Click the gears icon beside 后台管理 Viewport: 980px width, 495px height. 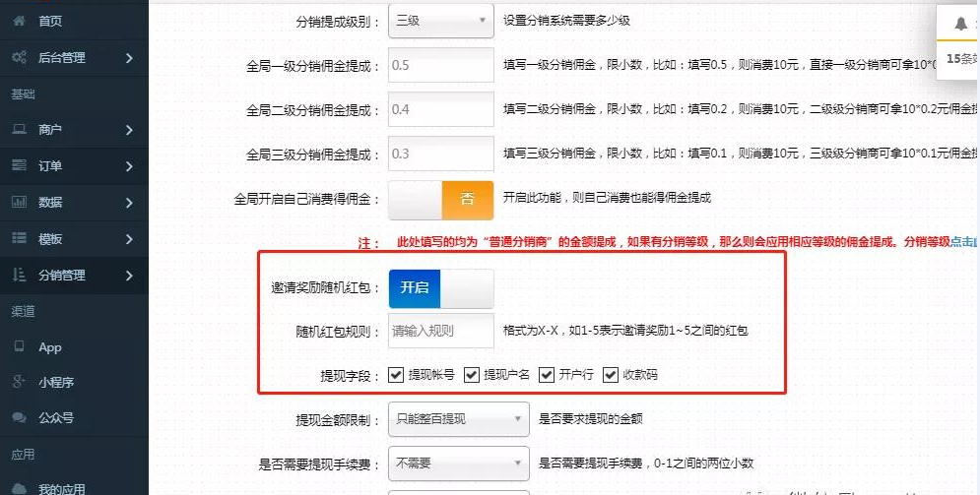pos(20,57)
